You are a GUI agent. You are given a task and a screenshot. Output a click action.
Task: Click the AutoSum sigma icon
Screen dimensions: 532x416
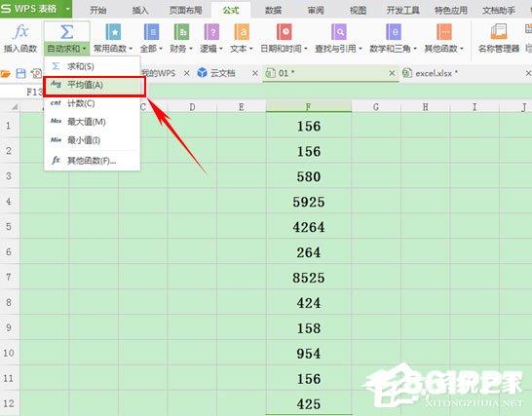click(x=67, y=32)
